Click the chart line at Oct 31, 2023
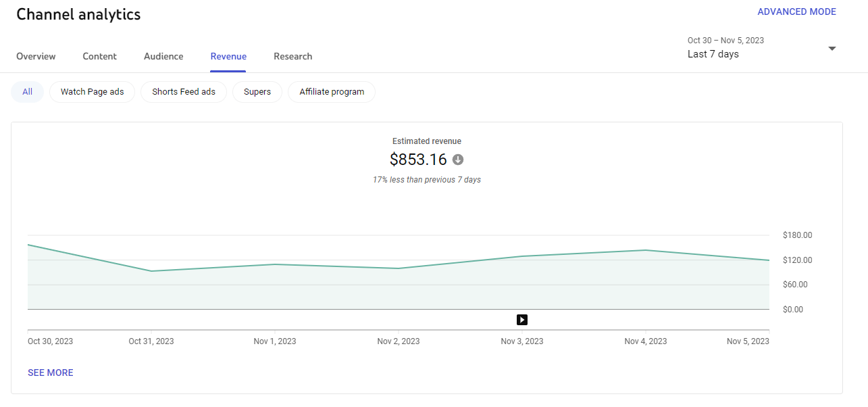 (x=151, y=271)
